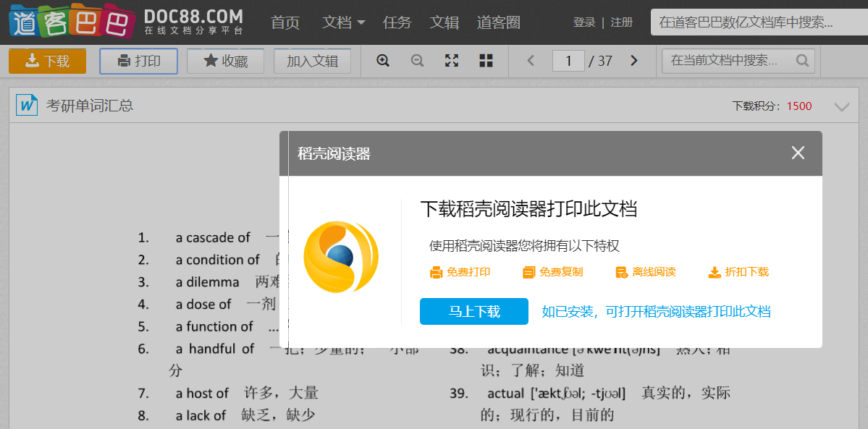Click the text 'a host of'
The image size is (868, 429).
coord(202,394)
